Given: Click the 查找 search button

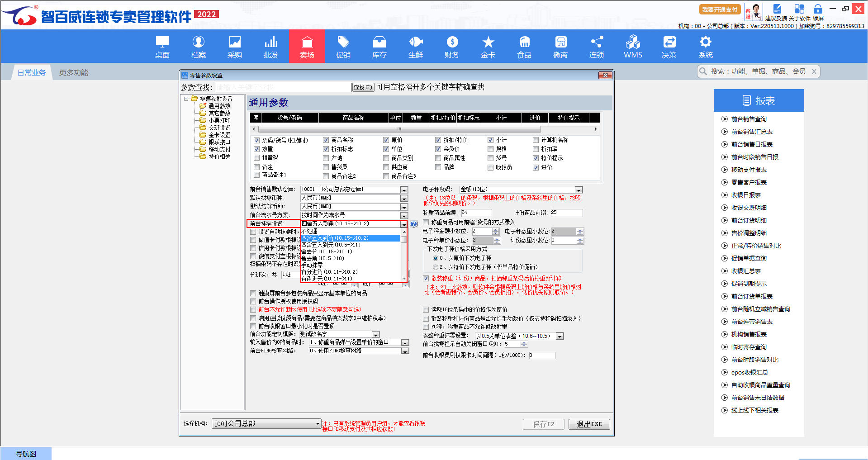Looking at the screenshot, I should coord(363,87).
